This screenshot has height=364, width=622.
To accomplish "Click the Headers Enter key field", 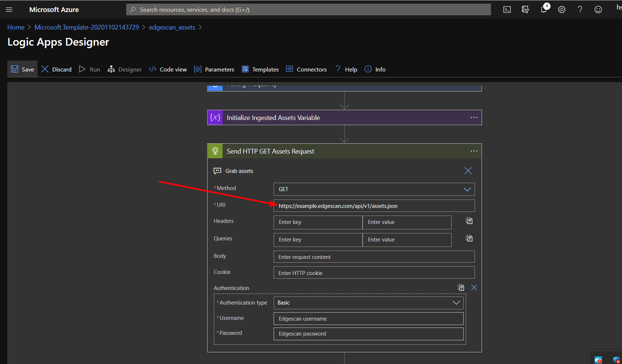I will point(318,222).
